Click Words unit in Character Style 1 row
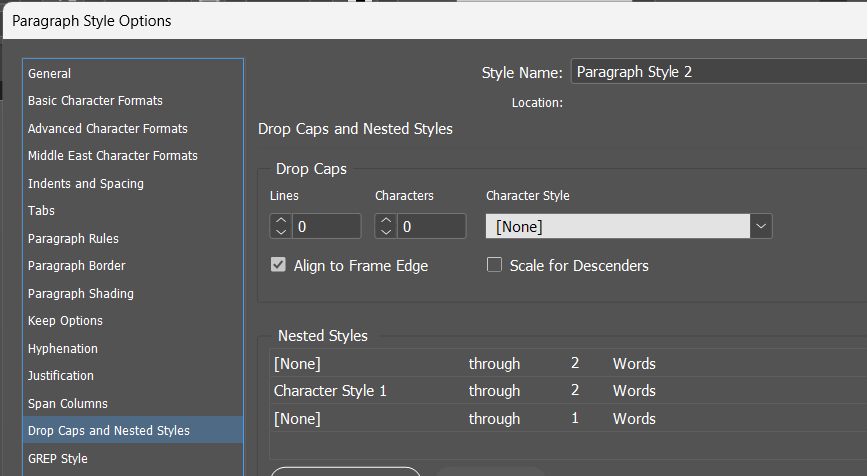Viewport: 867px width, 476px height. click(634, 391)
